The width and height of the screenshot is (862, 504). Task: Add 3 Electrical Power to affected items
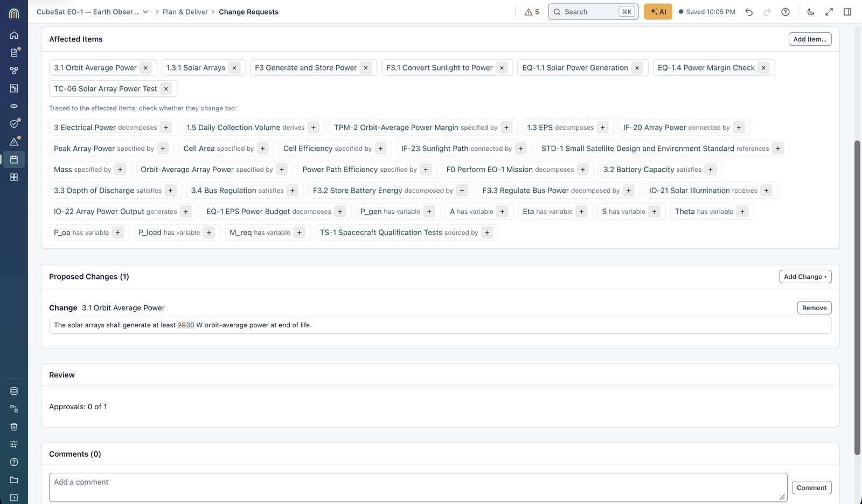point(166,128)
